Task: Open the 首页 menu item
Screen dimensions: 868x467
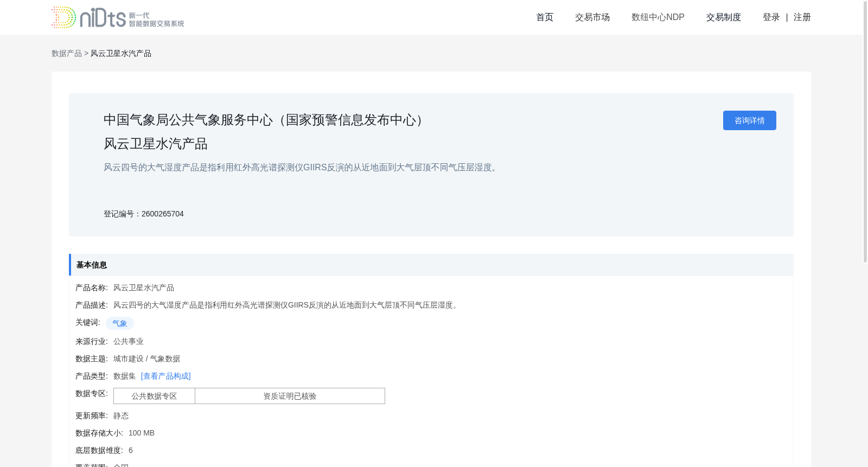Action: pos(545,17)
